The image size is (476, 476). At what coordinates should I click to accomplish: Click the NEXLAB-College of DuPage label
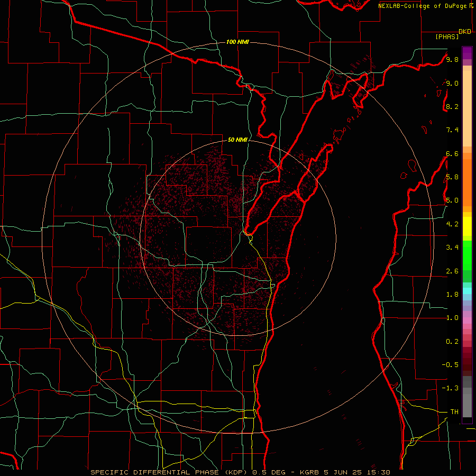(424, 6)
